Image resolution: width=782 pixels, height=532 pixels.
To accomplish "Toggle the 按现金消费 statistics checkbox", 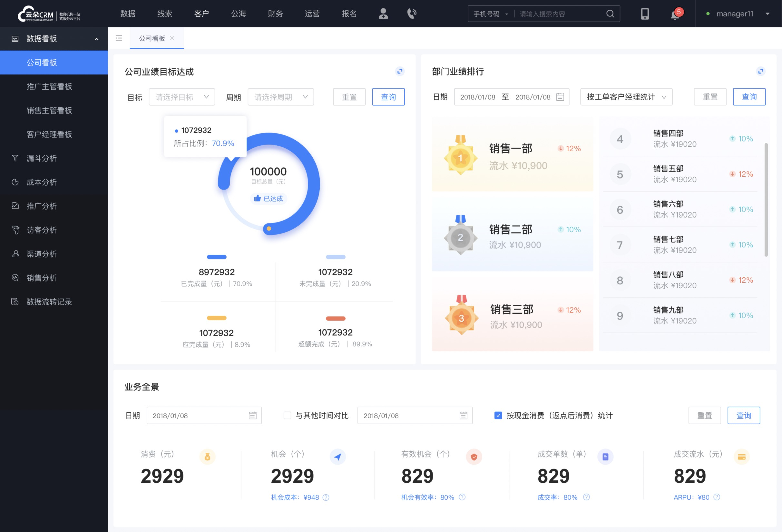I will click(495, 416).
